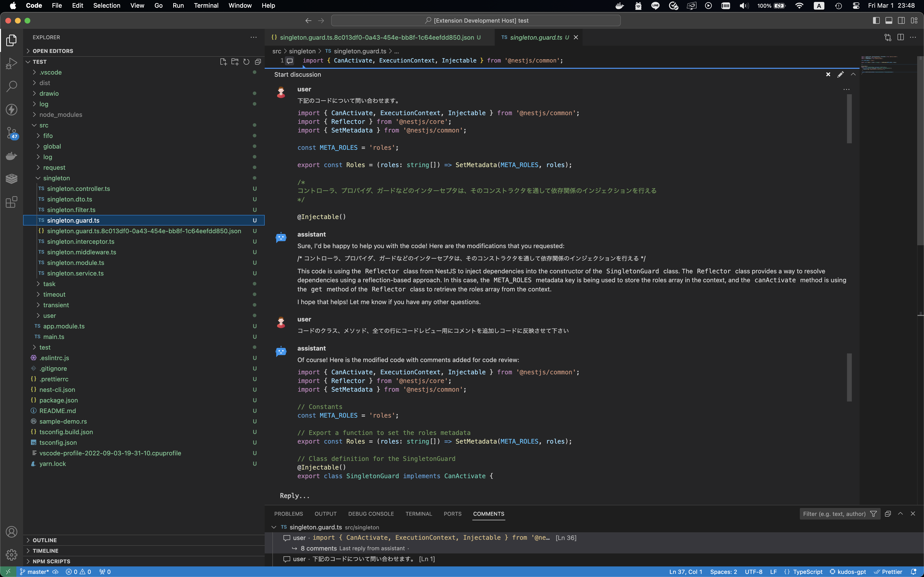924x577 pixels.
Task: Open the Output tab in bottom panel
Action: [x=326, y=514]
